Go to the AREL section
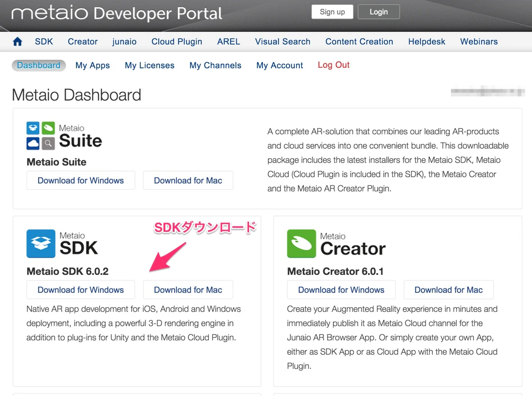 (x=229, y=42)
